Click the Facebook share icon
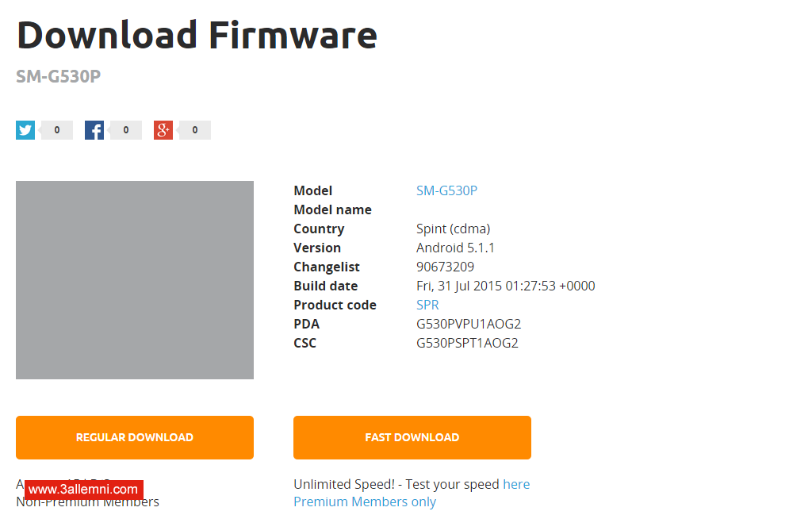Image resolution: width=812 pixels, height=515 pixels. point(94,130)
